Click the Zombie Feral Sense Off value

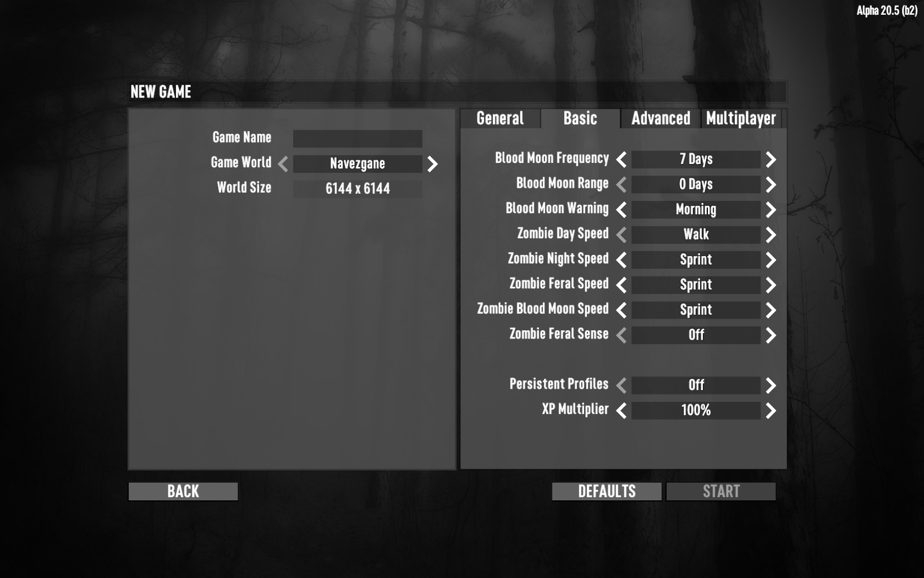(x=696, y=335)
